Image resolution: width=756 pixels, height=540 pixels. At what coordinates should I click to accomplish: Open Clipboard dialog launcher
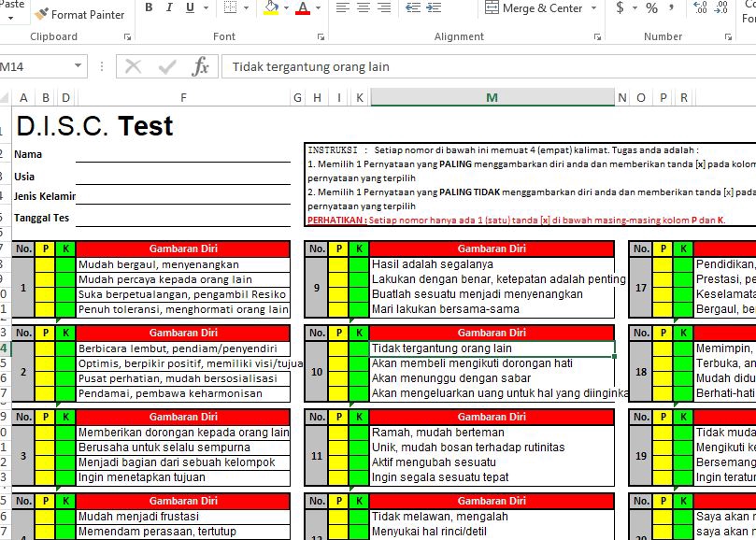point(127,36)
